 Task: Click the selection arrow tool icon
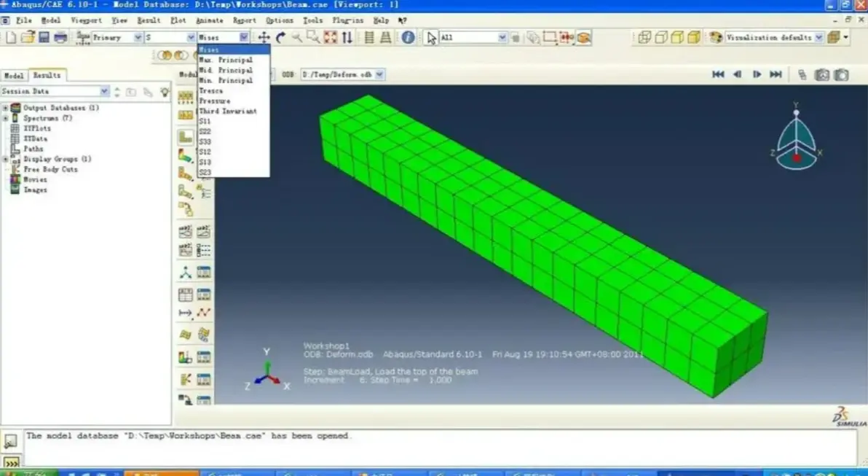pos(432,38)
